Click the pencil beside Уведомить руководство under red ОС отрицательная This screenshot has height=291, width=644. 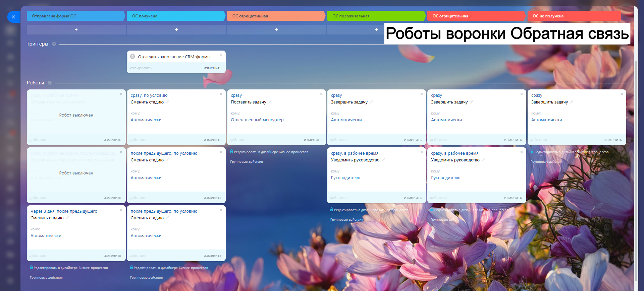[483, 160]
